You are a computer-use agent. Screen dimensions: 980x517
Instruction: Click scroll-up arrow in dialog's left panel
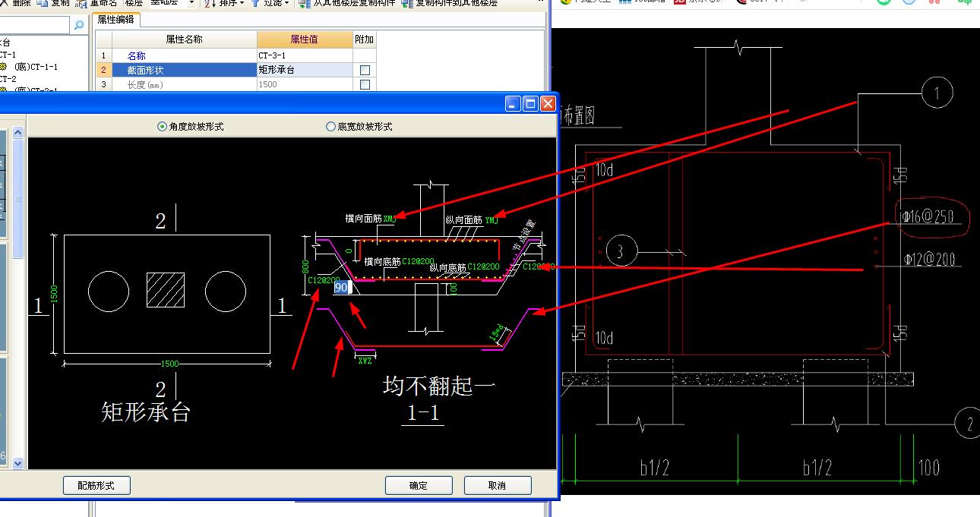pyautogui.click(x=17, y=133)
